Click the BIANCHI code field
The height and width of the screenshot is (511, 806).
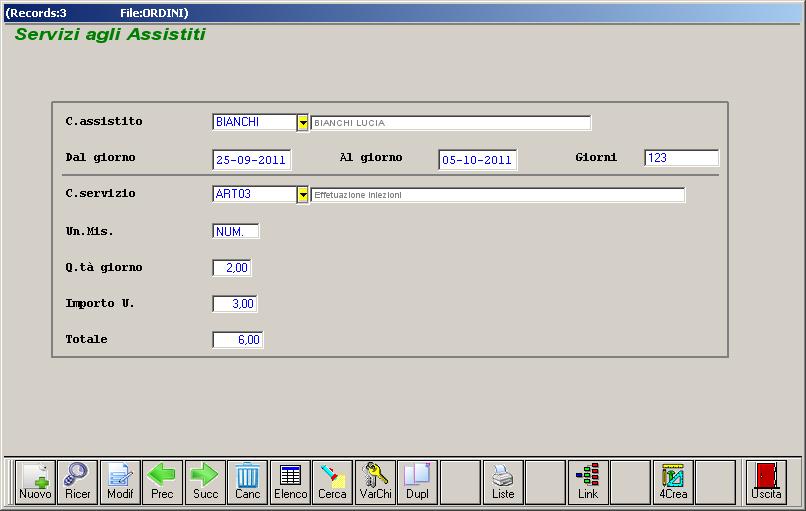(x=254, y=122)
